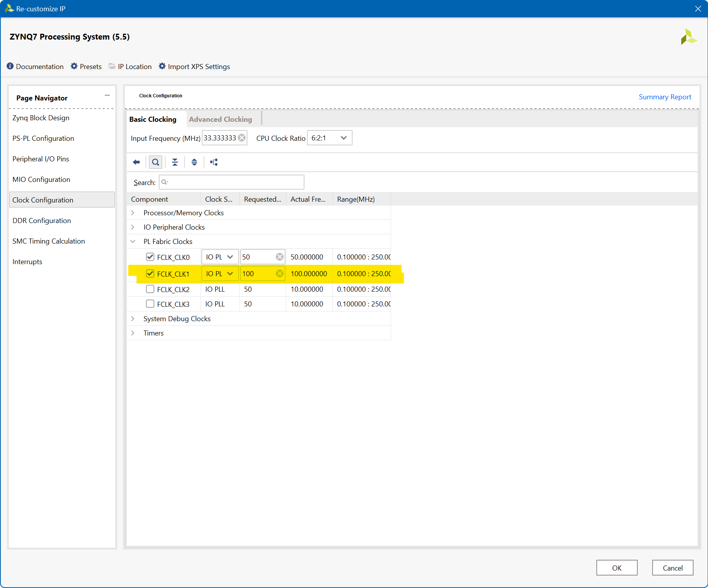Close the Re-customize IP dialog
Screen dimensions: 708x588
click(698, 9)
